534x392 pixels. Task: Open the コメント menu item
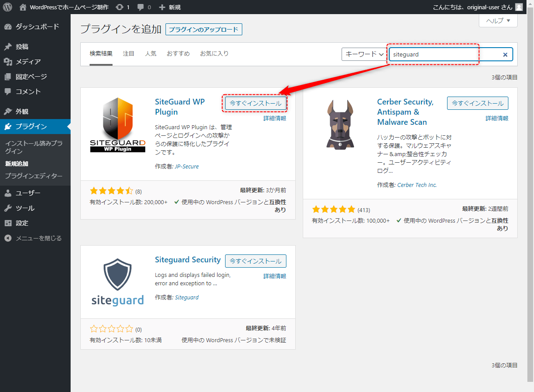(x=35, y=92)
